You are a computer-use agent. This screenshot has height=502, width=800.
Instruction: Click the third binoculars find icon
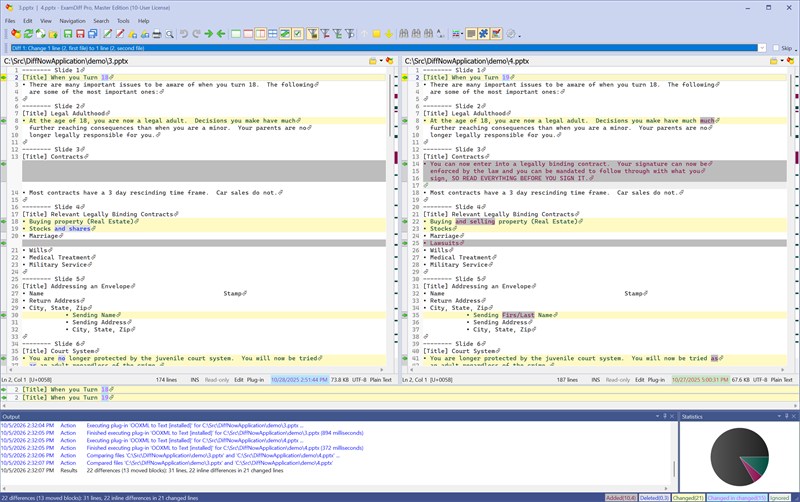(x=428, y=34)
